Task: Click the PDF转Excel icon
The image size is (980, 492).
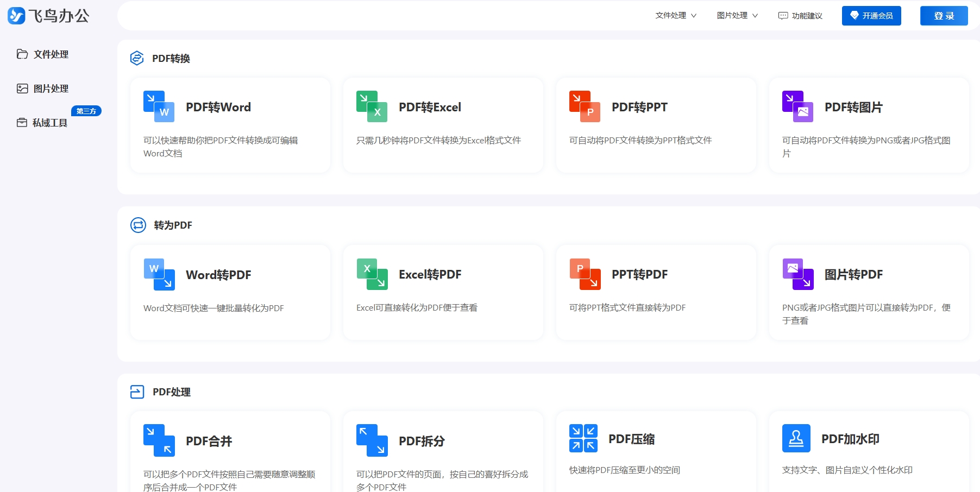Action: point(372,106)
